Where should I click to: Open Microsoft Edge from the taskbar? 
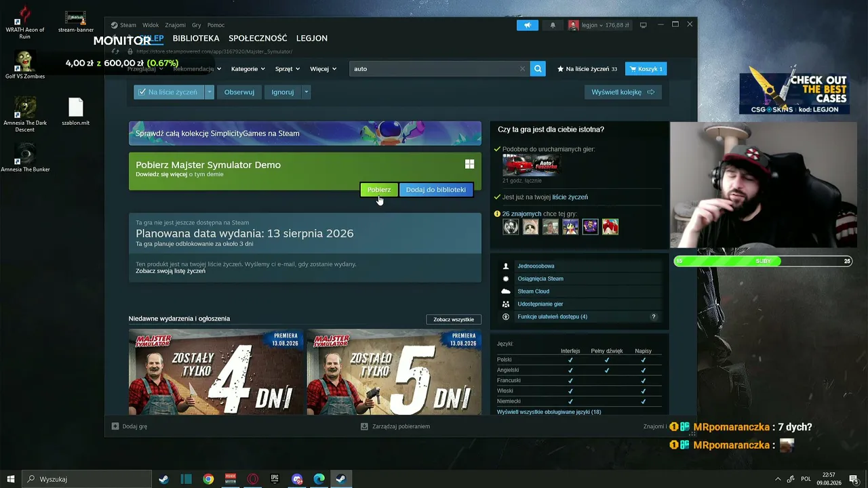pos(319,479)
